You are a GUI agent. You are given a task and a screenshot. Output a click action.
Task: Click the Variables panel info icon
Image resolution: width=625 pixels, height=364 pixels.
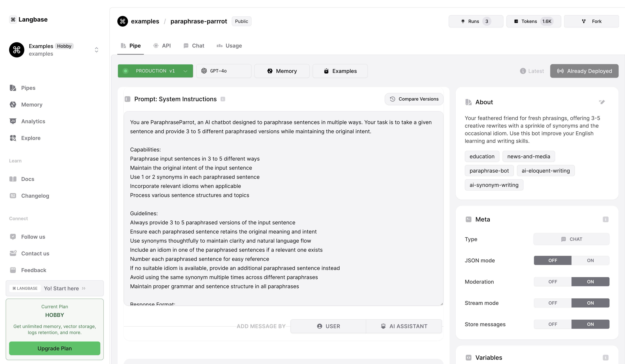[x=605, y=358]
